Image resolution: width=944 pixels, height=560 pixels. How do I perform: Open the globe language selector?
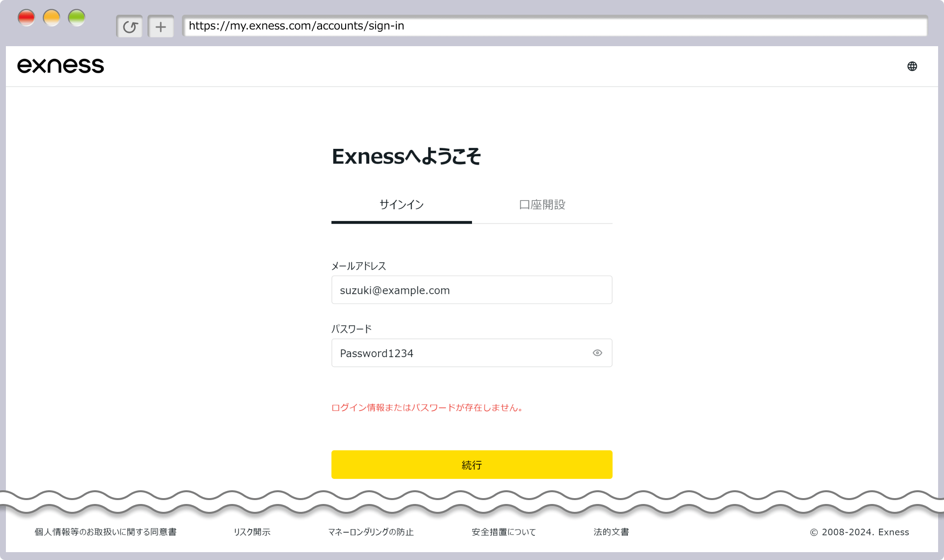912,66
